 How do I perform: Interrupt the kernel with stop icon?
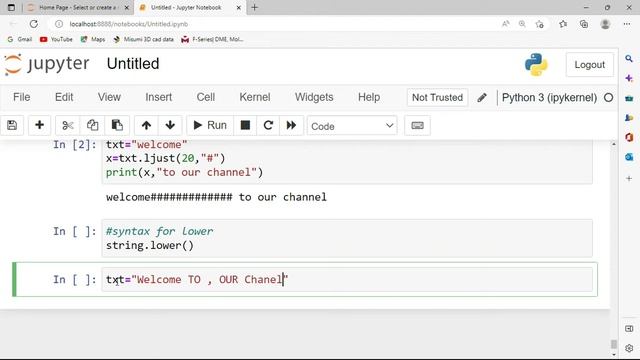click(245, 125)
